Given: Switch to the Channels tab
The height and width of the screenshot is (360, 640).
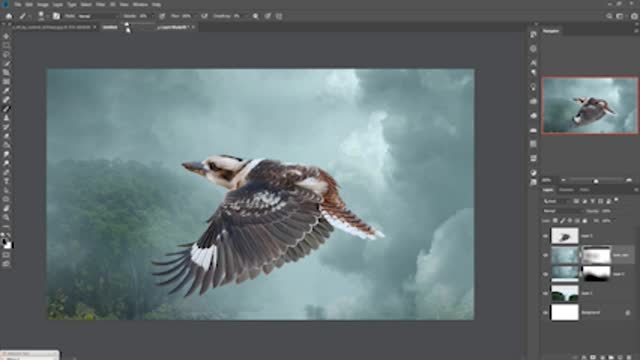Looking at the screenshot, I should (x=566, y=190).
